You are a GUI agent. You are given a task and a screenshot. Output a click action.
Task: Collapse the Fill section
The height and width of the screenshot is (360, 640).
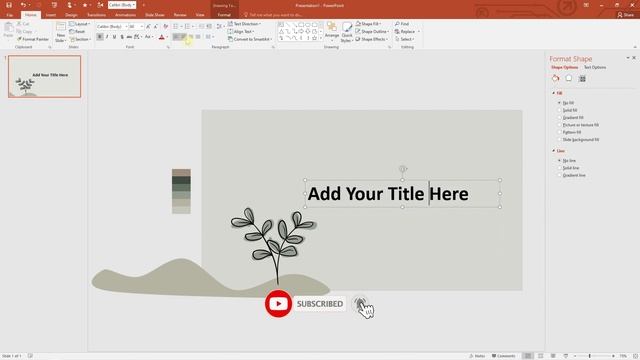(554, 93)
